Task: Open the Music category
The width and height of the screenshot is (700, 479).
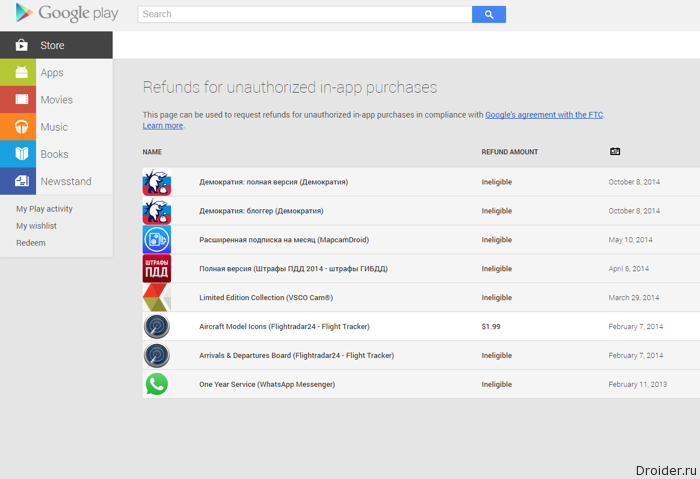Action: 56,127
